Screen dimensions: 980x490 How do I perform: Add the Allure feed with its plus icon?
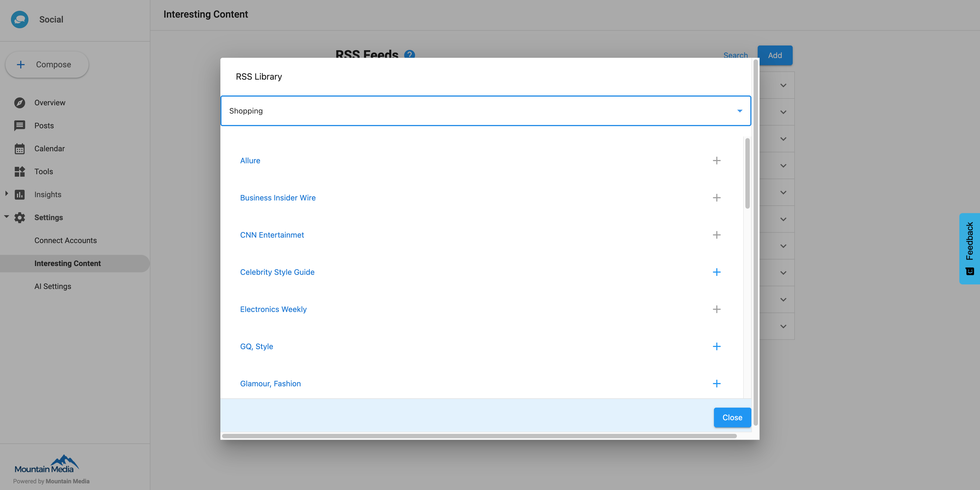pos(717,160)
